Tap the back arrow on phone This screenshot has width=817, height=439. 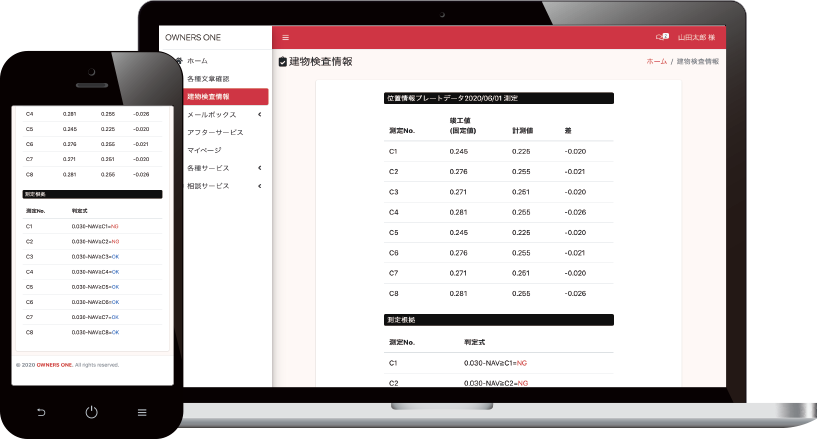click(41, 412)
